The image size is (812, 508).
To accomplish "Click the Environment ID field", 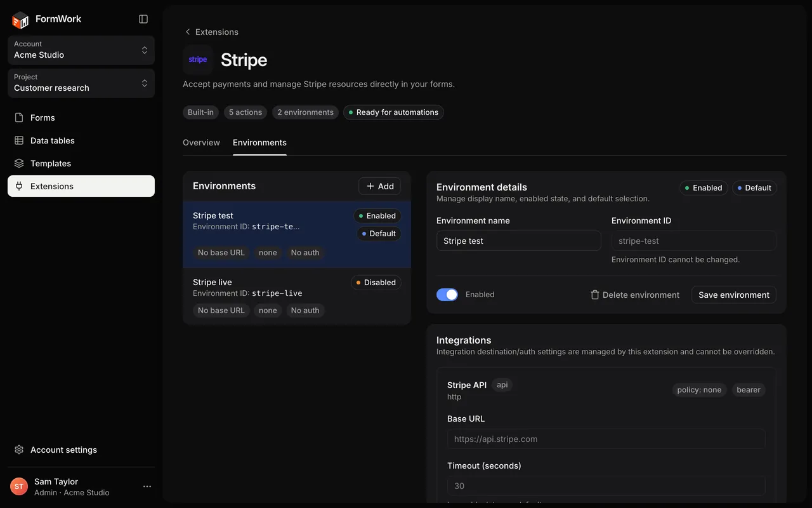I will 694,241.
